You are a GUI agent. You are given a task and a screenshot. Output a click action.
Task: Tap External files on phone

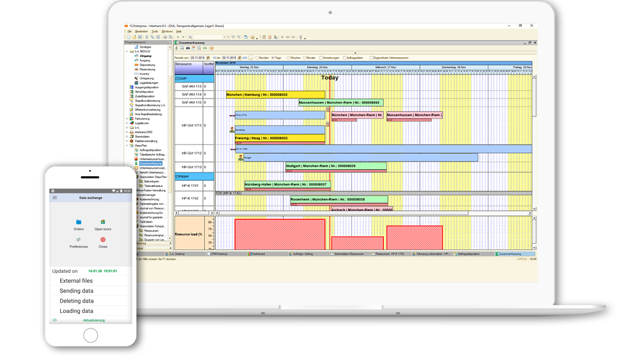coord(76,281)
